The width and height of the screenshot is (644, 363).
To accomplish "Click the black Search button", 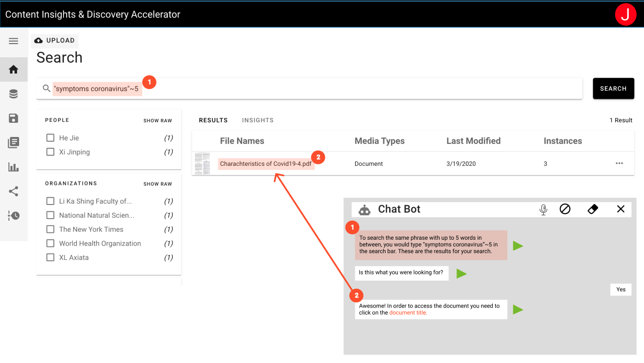I will click(x=614, y=89).
